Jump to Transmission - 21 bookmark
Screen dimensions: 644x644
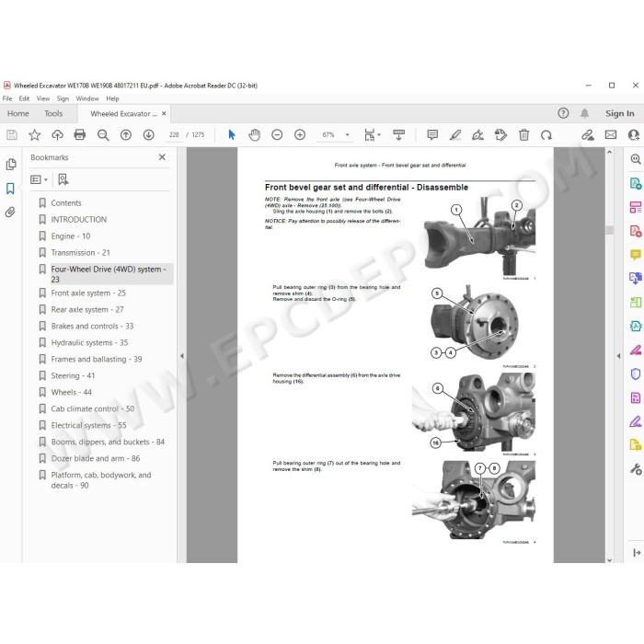[80, 253]
